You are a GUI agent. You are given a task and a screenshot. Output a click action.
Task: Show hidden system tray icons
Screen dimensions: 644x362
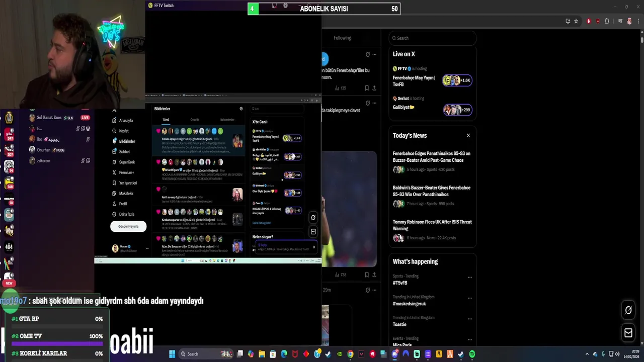(x=587, y=354)
